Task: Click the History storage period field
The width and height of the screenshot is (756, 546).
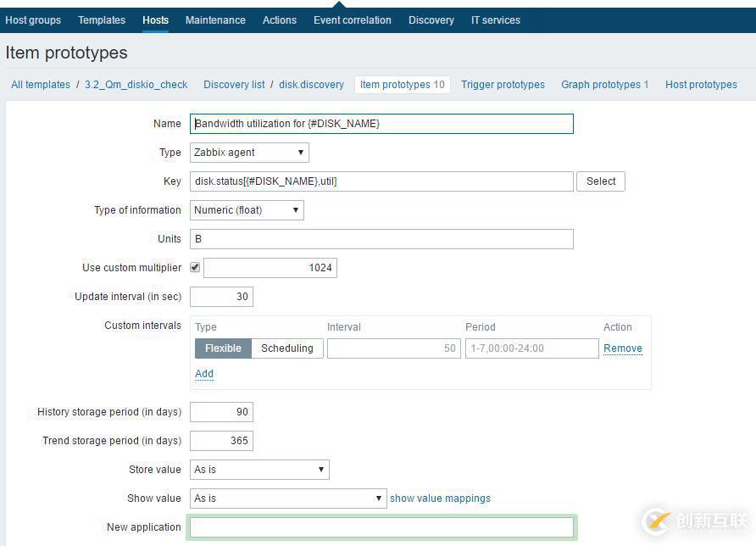Action: coord(221,412)
